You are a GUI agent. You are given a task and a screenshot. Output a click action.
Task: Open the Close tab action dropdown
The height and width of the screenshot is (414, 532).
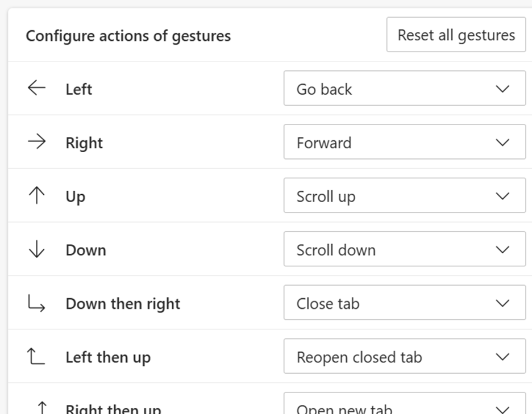coord(405,303)
